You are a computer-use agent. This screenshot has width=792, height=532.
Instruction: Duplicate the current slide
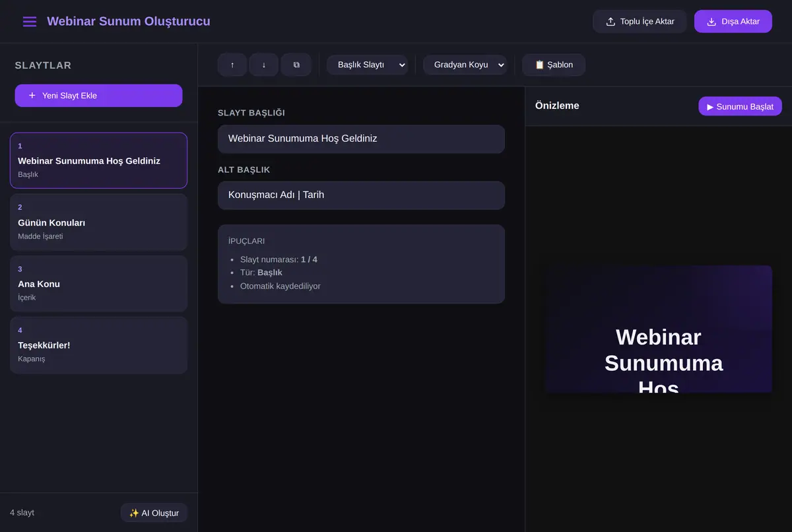click(x=296, y=65)
